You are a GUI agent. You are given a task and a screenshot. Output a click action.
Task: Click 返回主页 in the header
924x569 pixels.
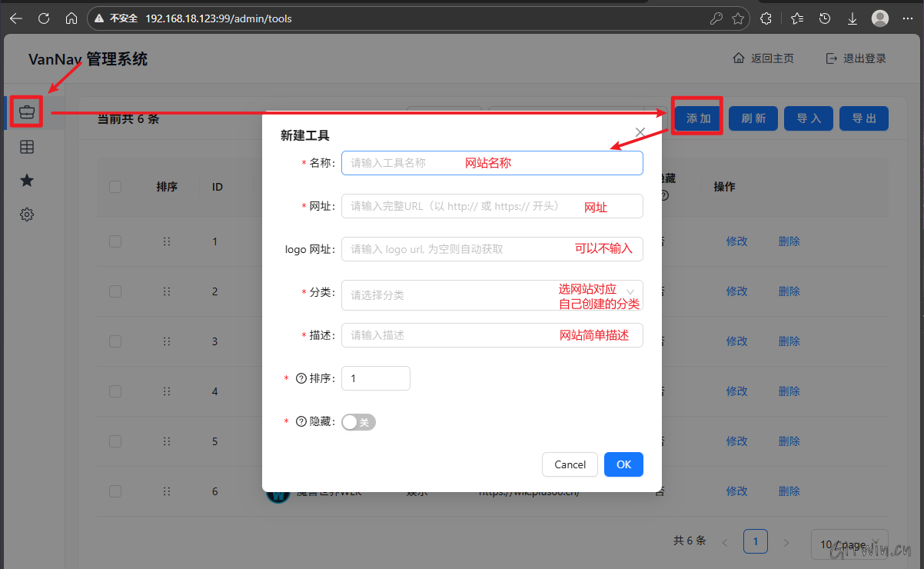click(x=763, y=58)
